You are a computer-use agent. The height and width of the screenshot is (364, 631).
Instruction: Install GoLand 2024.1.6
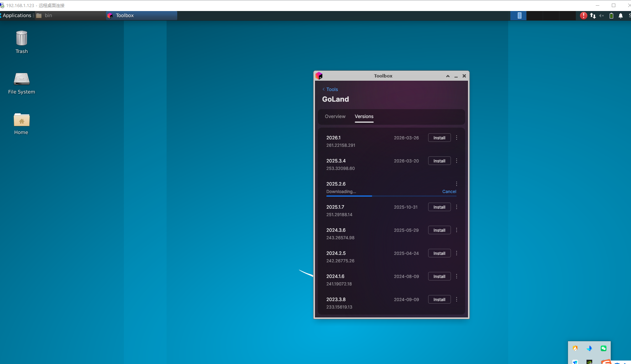pyautogui.click(x=439, y=276)
